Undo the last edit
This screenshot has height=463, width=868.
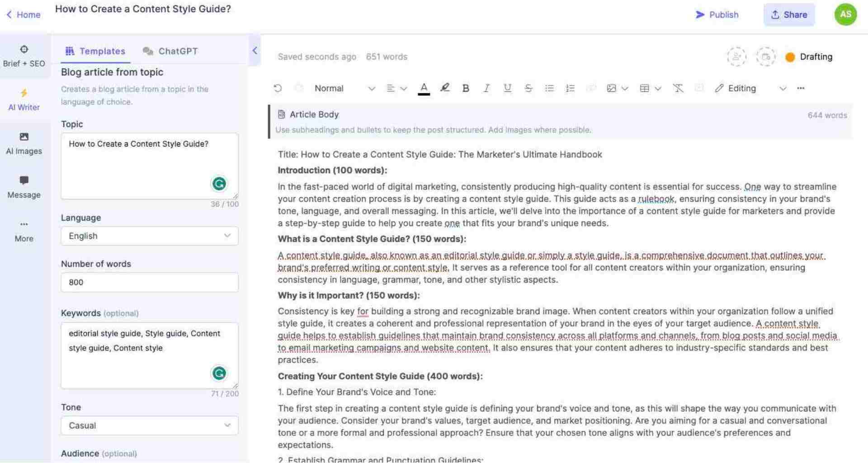pyautogui.click(x=278, y=88)
